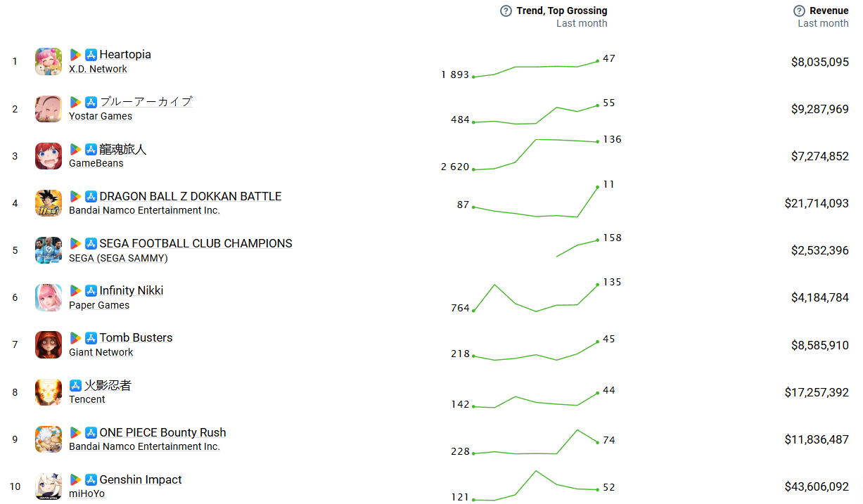The height and width of the screenshot is (504, 863).
Task: Click the help icon next to Trend, Top Grossing
Action: pos(506,11)
